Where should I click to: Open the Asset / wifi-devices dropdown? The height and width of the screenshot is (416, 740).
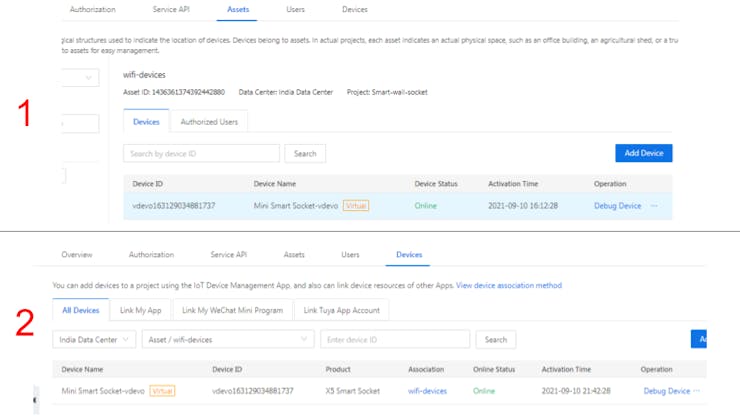click(x=228, y=340)
